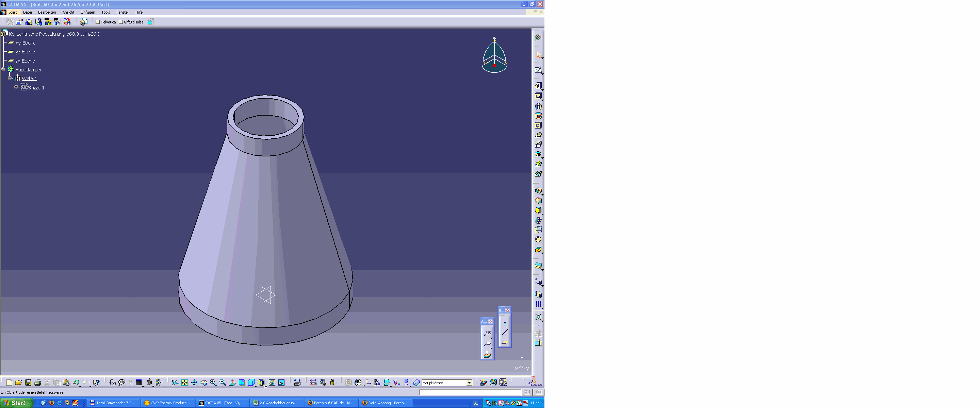Image resolution: width=980 pixels, height=408 pixels.
Task: Open the Undo history dropdown arrow
Action: (x=80, y=386)
